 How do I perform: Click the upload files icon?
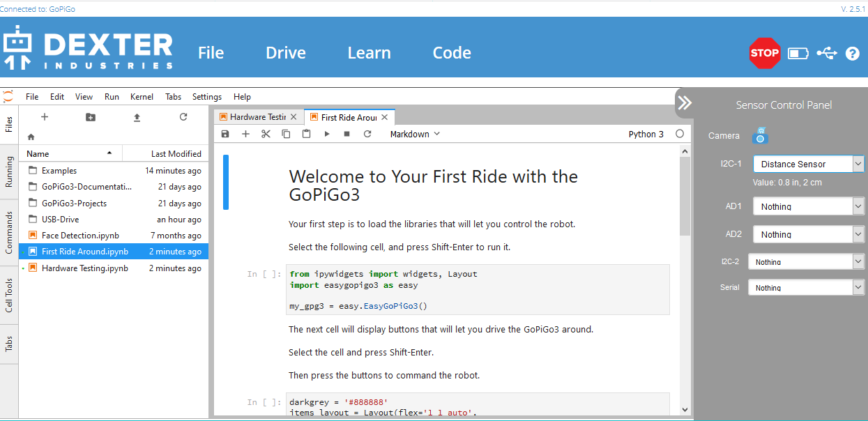[137, 117]
